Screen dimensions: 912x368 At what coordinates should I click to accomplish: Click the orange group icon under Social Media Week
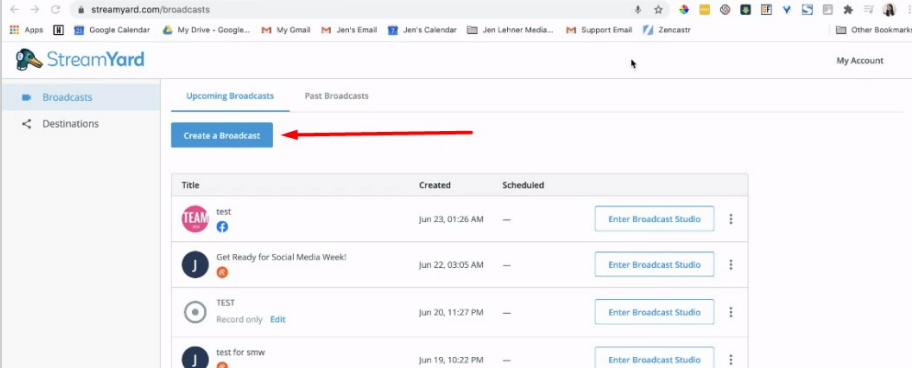coord(222,272)
